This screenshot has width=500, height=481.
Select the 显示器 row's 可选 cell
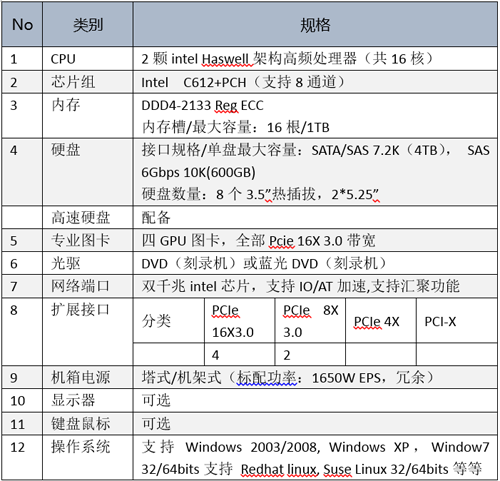[x=315, y=401]
